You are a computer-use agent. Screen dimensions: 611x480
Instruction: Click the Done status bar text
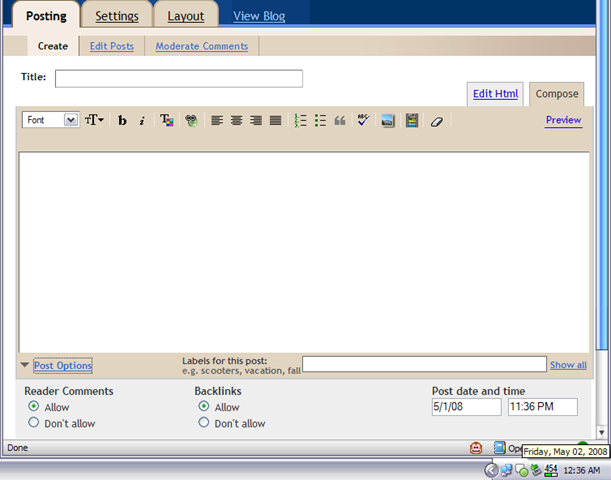tap(18, 448)
